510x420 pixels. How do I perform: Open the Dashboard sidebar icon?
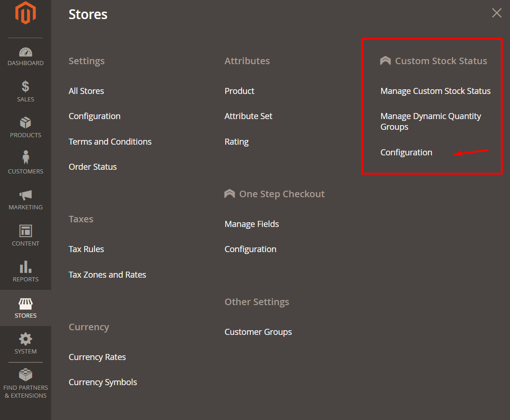tap(26, 52)
